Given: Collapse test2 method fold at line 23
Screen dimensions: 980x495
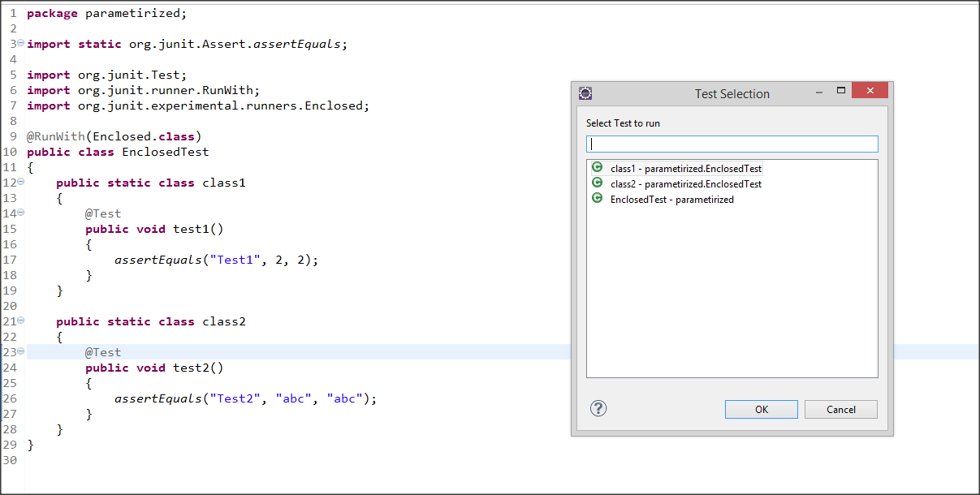Looking at the screenshot, I should click(21, 352).
